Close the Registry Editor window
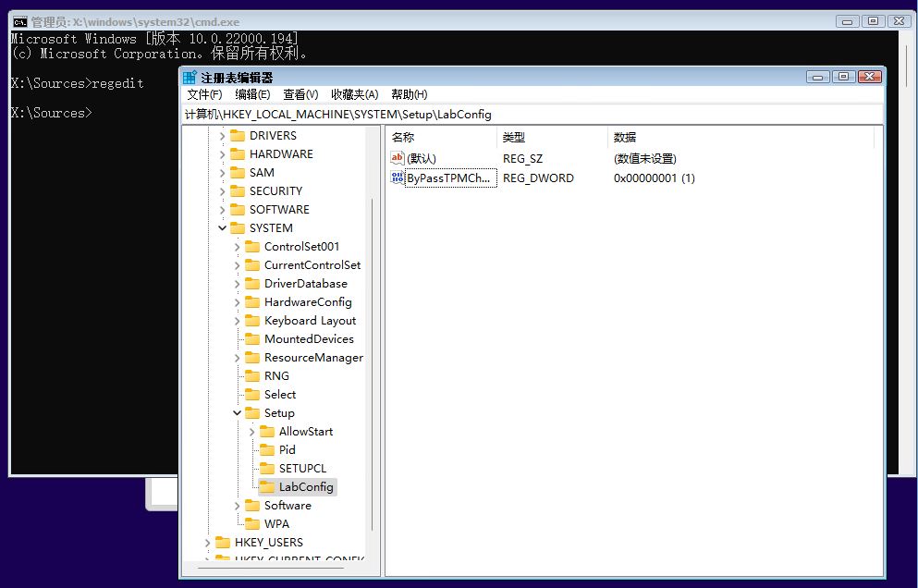The width and height of the screenshot is (918, 588). 869,77
